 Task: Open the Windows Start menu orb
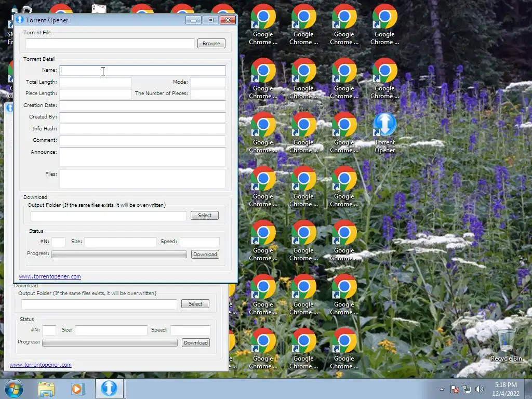click(14, 389)
